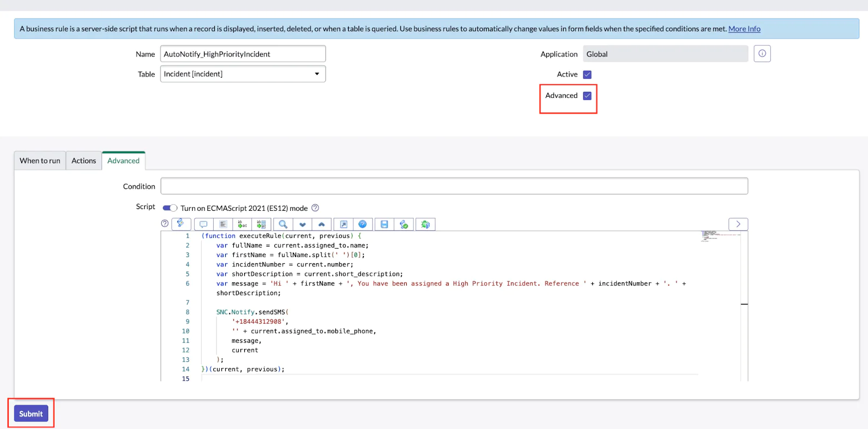Select the Advanced tab

pos(124,161)
